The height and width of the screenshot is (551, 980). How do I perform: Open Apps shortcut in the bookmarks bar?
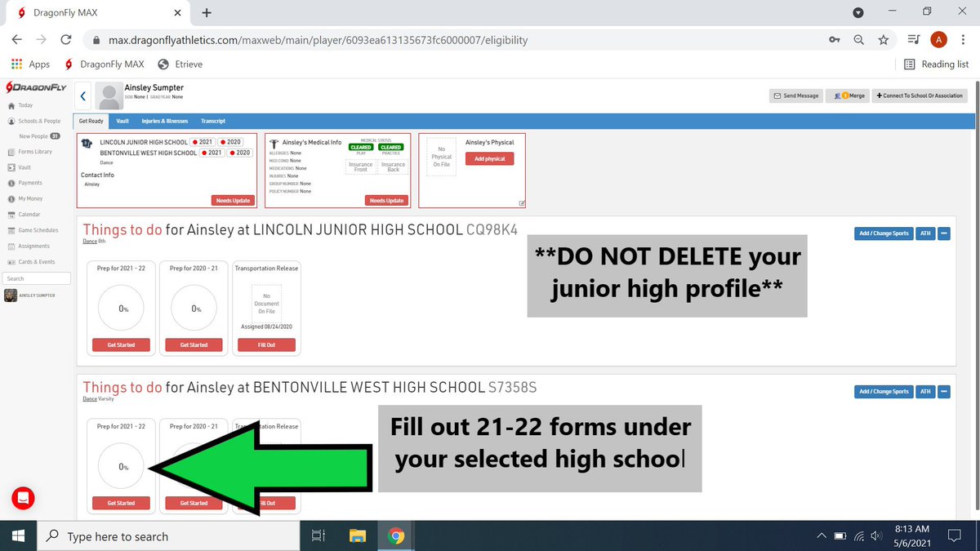point(31,64)
